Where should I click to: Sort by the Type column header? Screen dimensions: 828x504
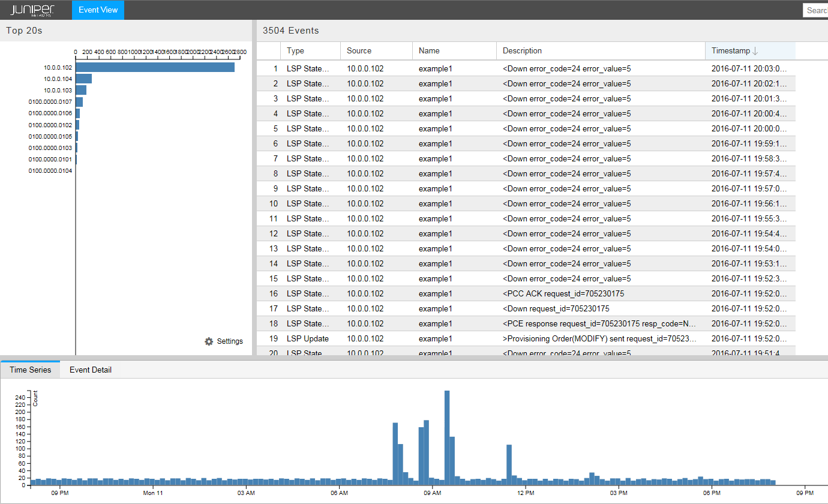click(x=296, y=51)
